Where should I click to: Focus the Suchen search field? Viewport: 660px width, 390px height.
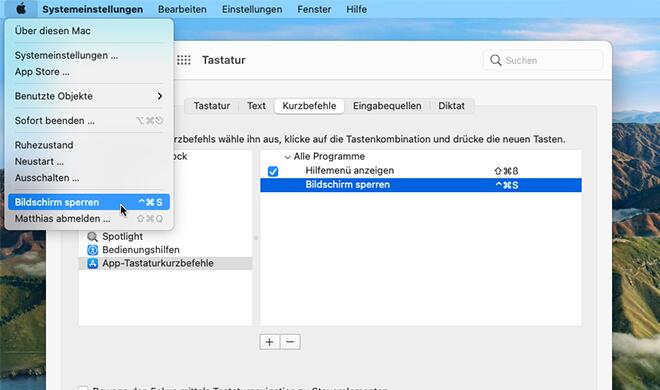tap(543, 60)
